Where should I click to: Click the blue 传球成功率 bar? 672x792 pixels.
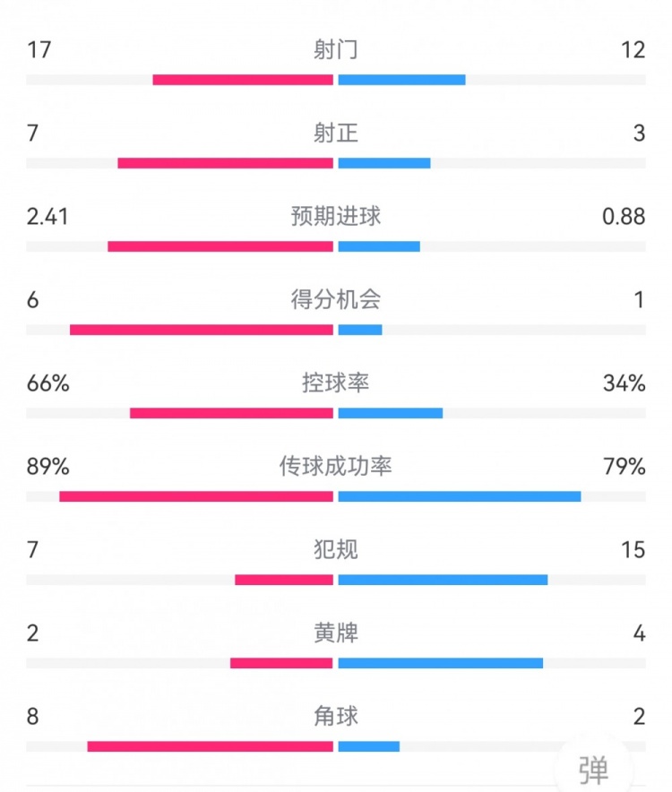coord(460,496)
